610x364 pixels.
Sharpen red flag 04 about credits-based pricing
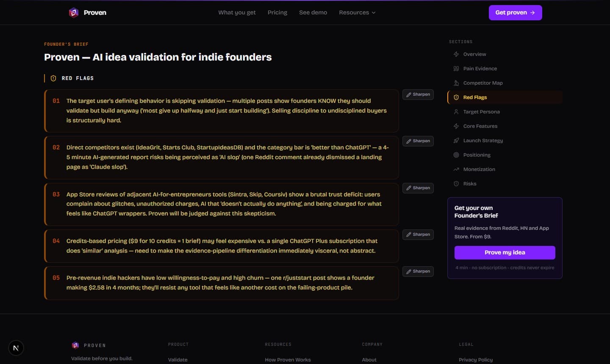point(418,234)
